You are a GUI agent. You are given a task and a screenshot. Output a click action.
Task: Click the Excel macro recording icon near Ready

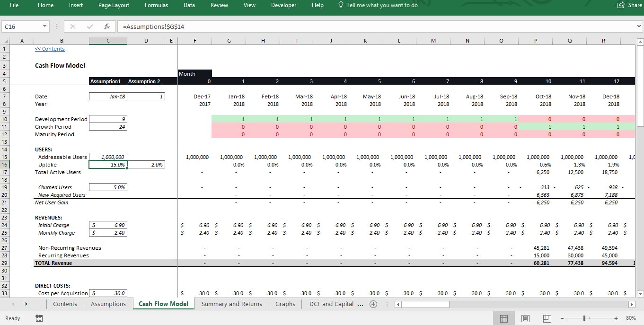(x=39, y=318)
